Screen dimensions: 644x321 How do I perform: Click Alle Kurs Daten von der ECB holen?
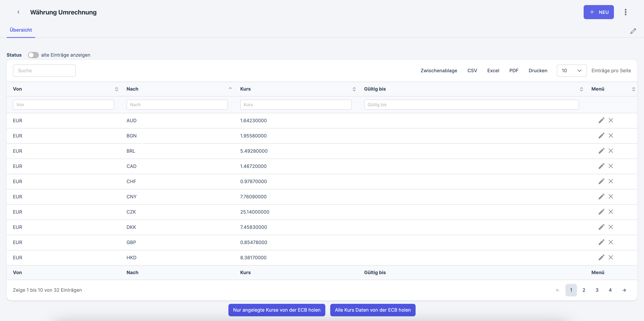[372, 310]
